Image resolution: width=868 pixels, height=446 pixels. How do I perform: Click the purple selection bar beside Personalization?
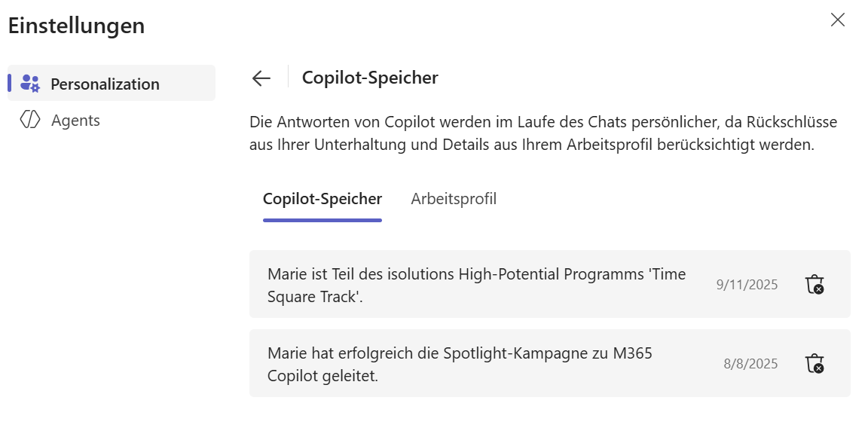10,83
